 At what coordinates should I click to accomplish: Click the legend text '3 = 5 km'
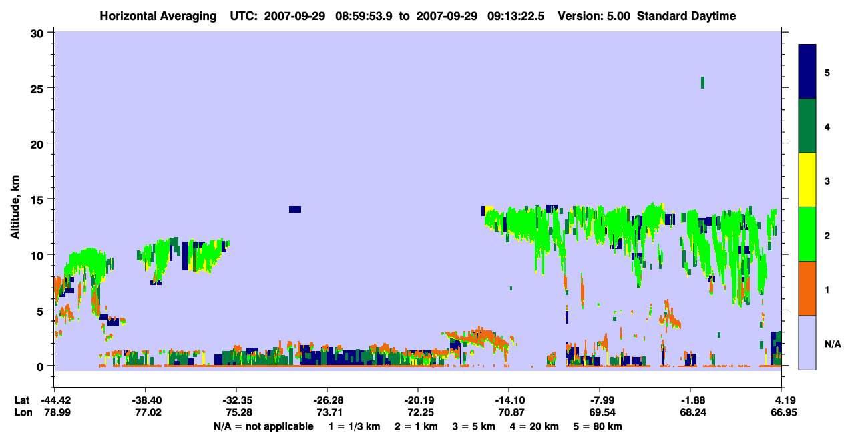[x=475, y=426]
